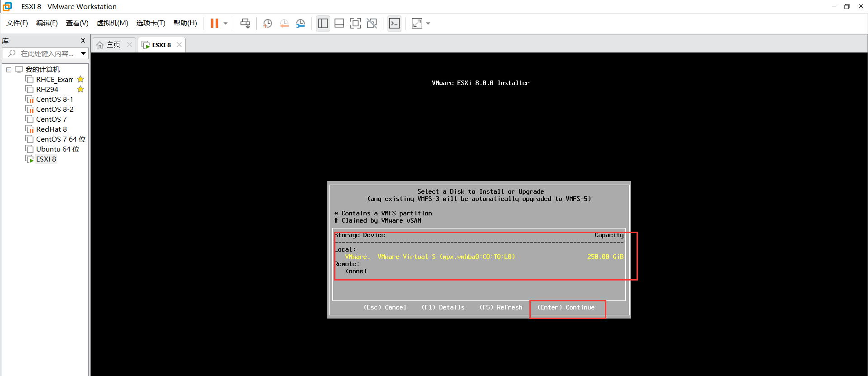Close the 主页 tab
This screenshot has width=868, height=376.
coord(129,44)
